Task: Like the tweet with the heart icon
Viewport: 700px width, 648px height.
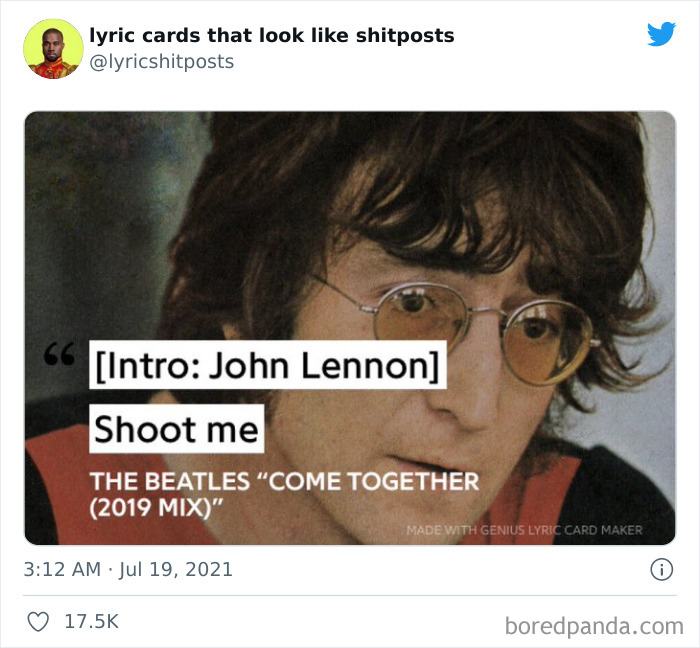Action: point(38,622)
